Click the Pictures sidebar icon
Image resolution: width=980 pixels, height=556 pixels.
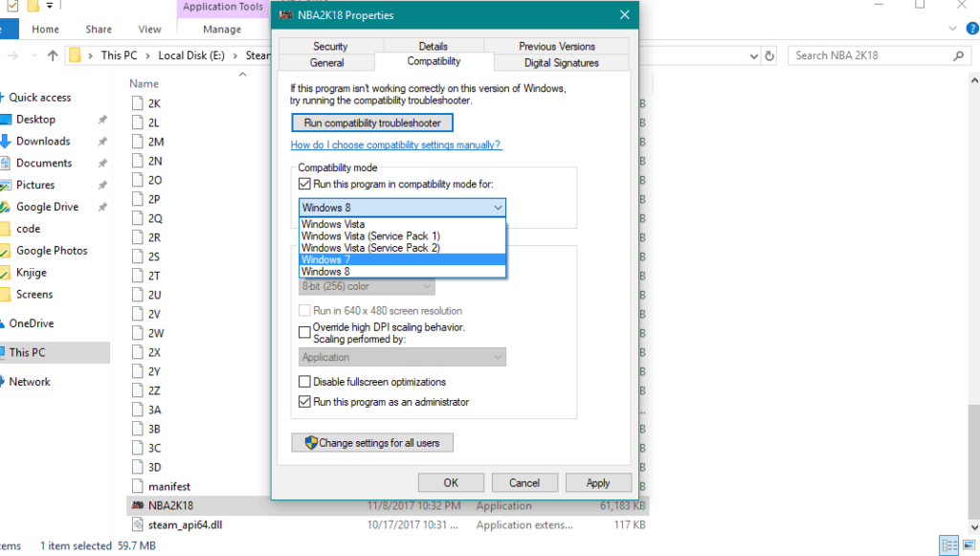[x=5, y=185]
